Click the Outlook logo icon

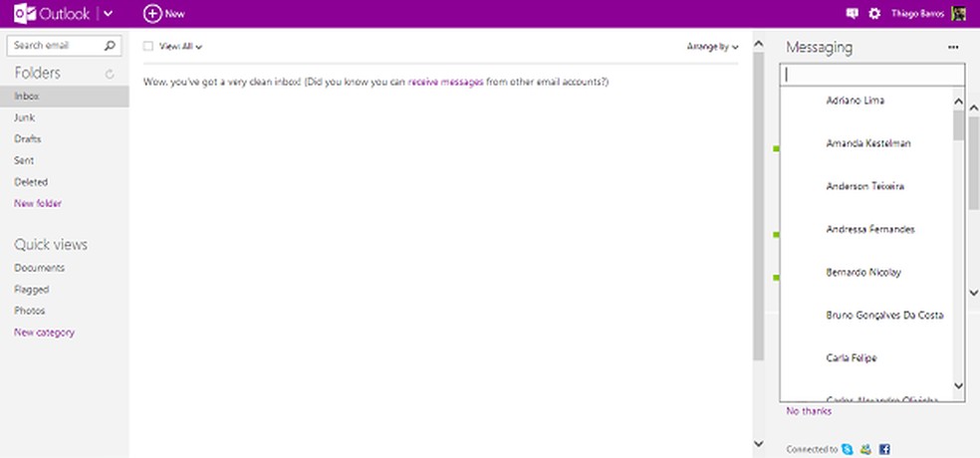24,13
